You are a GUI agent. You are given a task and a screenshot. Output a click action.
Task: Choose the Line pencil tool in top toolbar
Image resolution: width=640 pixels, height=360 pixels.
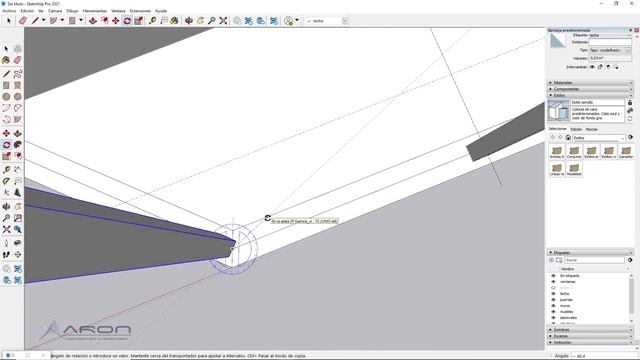(x=36, y=20)
